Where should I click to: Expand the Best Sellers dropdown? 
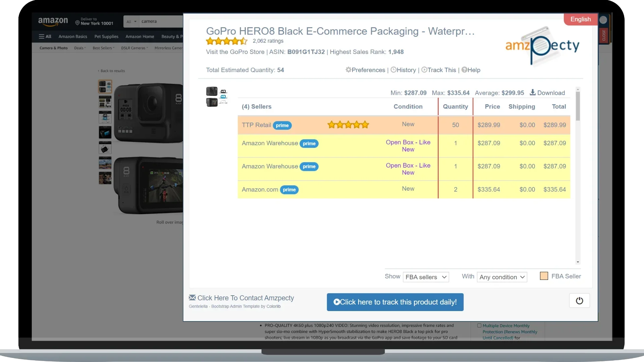tap(103, 48)
